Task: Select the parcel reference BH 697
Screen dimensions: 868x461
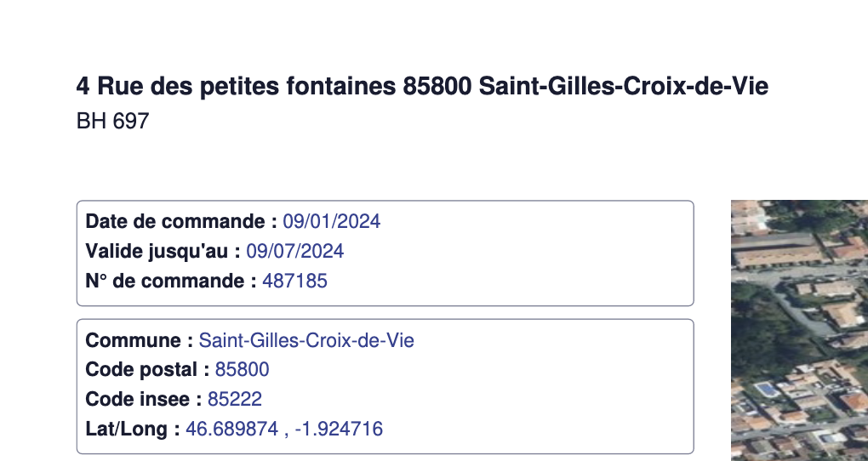Action: pos(113,121)
